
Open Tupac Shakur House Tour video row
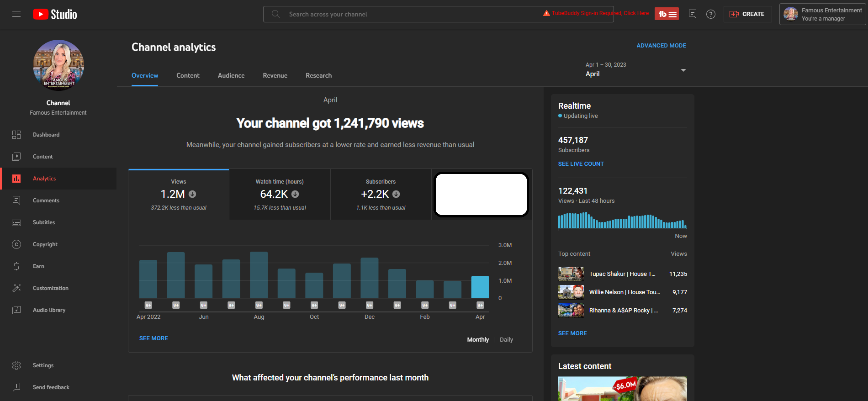pos(623,274)
